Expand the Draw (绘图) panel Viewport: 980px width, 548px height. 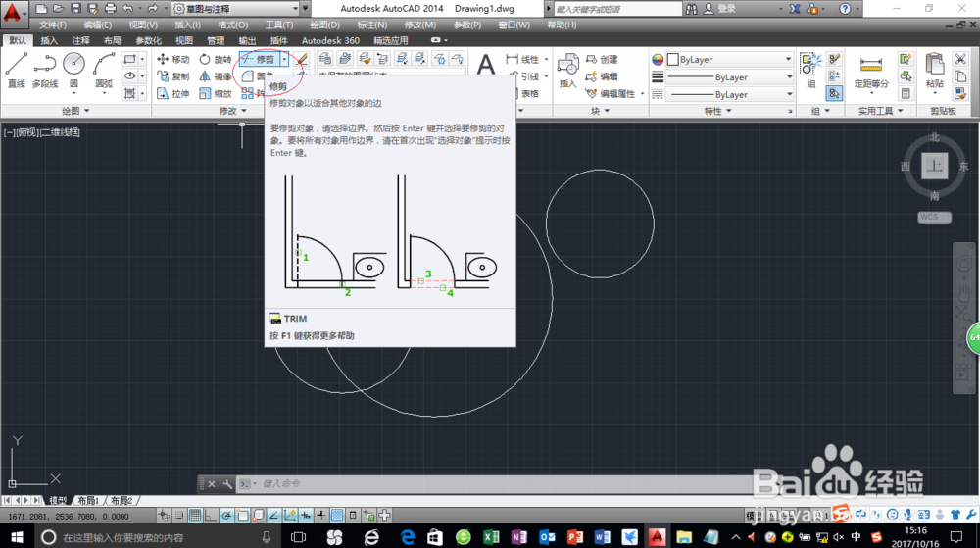(x=75, y=111)
